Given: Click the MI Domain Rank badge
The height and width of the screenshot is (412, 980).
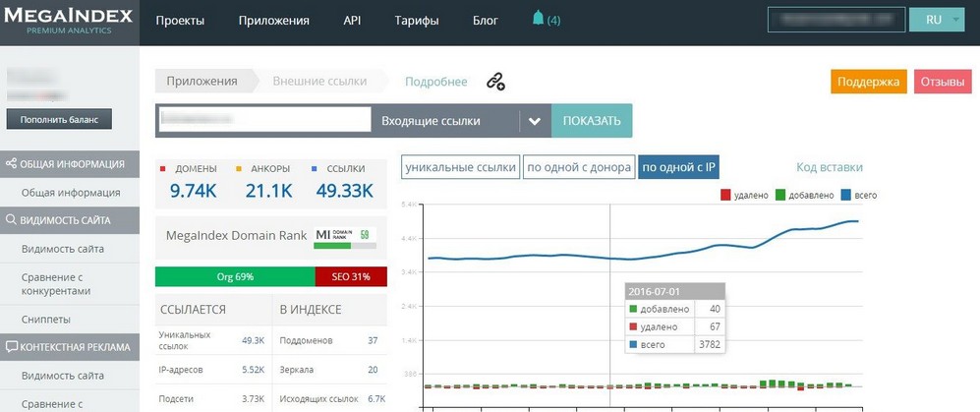Looking at the screenshot, I should [x=345, y=238].
